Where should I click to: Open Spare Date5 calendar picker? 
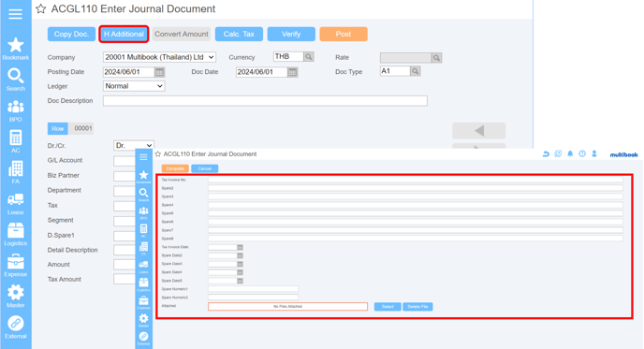240,281
